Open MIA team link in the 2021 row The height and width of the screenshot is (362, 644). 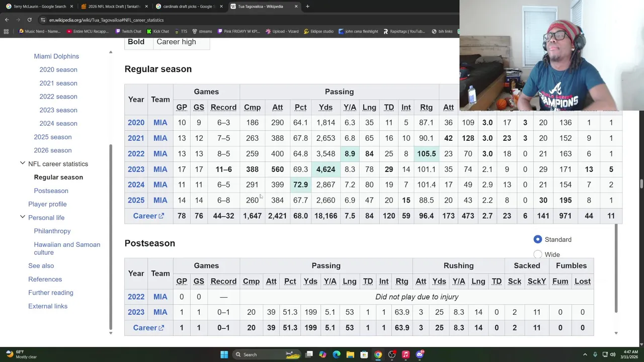click(160, 138)
